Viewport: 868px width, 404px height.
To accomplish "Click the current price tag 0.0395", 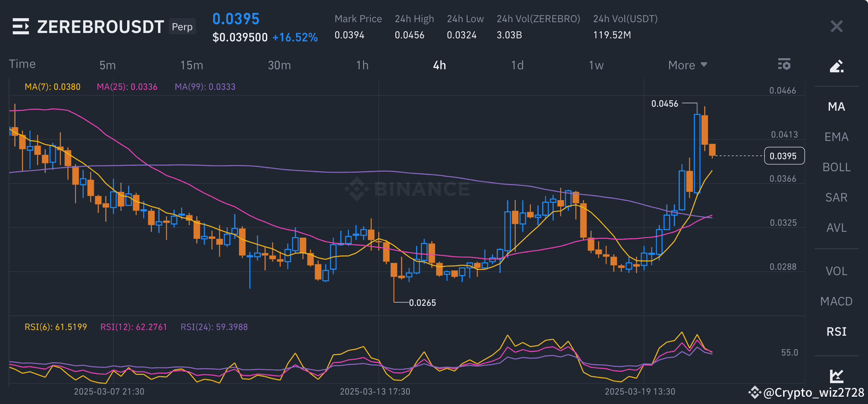I will coord(784,156).
